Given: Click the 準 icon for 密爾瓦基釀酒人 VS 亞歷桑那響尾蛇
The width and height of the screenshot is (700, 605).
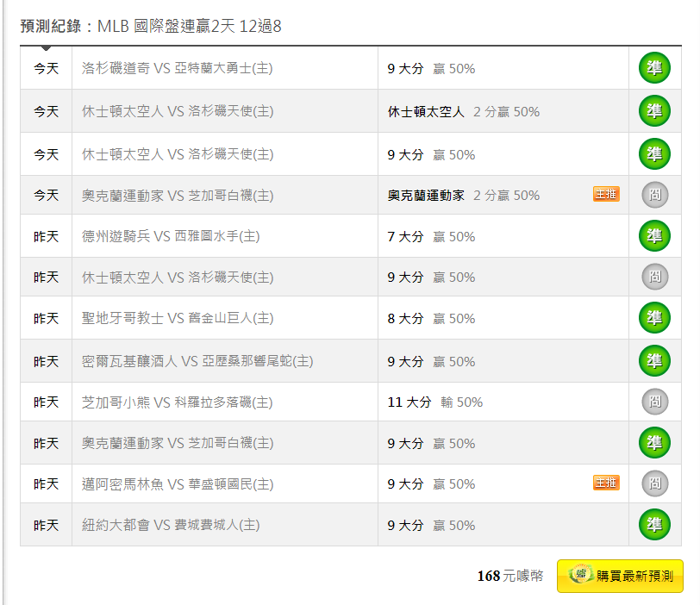Looking at the screenshot, I should point(654,360).
